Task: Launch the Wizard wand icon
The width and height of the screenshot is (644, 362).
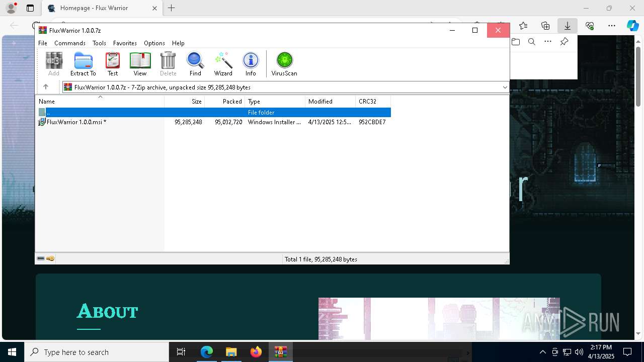Action: tap(223, 64)
